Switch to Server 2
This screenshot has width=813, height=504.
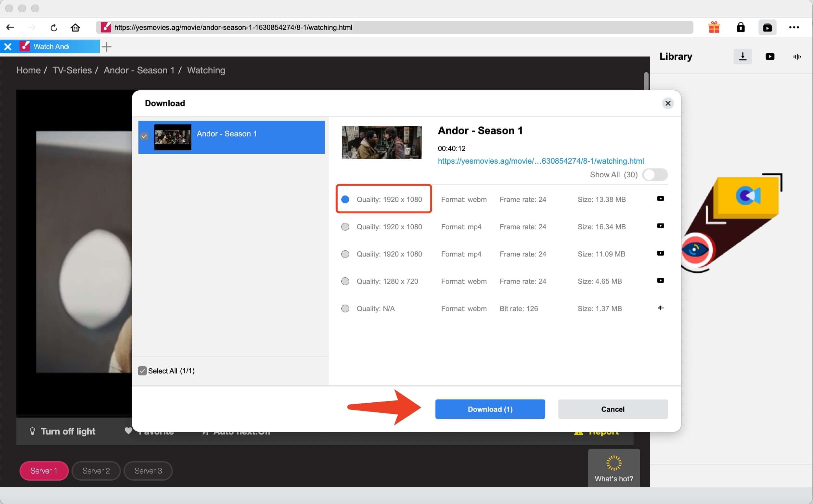pyautogui.click(x=96, y=471)
